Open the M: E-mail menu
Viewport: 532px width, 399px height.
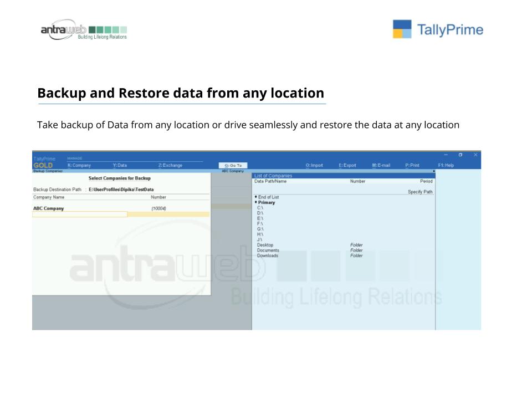coord(381,165)
